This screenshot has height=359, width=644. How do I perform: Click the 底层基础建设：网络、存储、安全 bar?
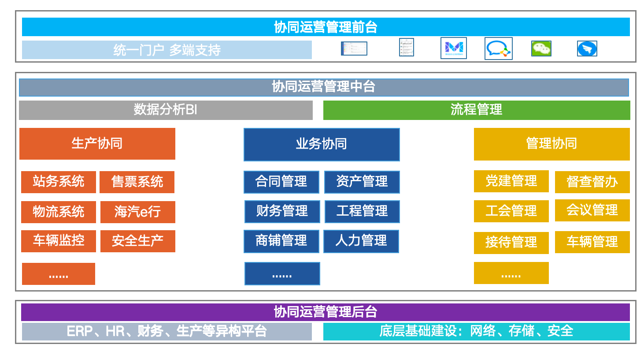(477, 332)
